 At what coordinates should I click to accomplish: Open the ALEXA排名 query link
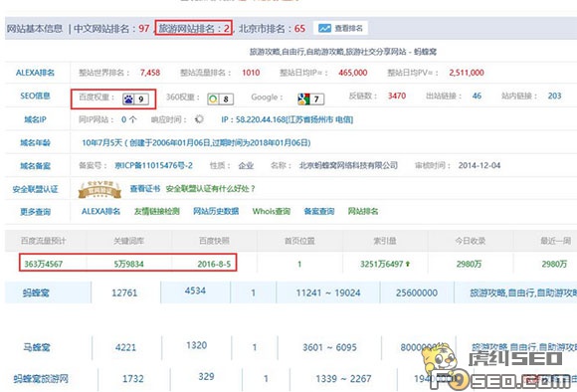coord(100,211)
